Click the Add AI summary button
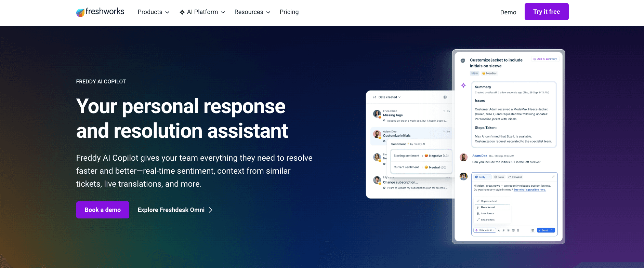This screenshot has height=268, width=644. point(546,59)
